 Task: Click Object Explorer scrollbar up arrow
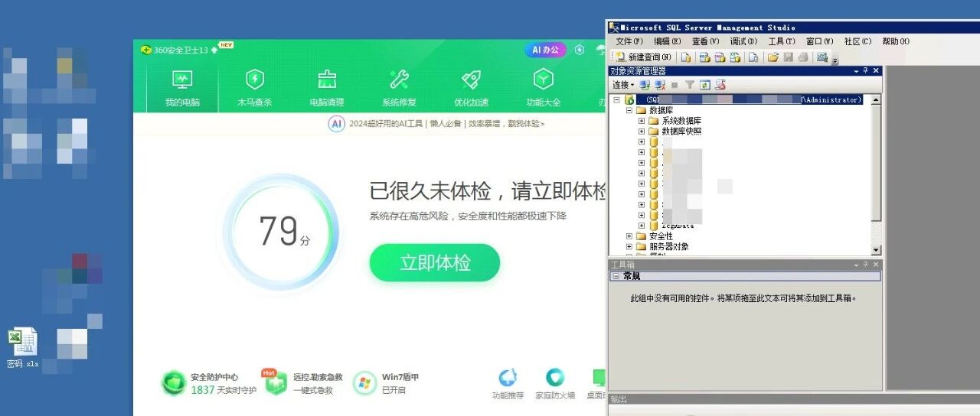point(876,100)
